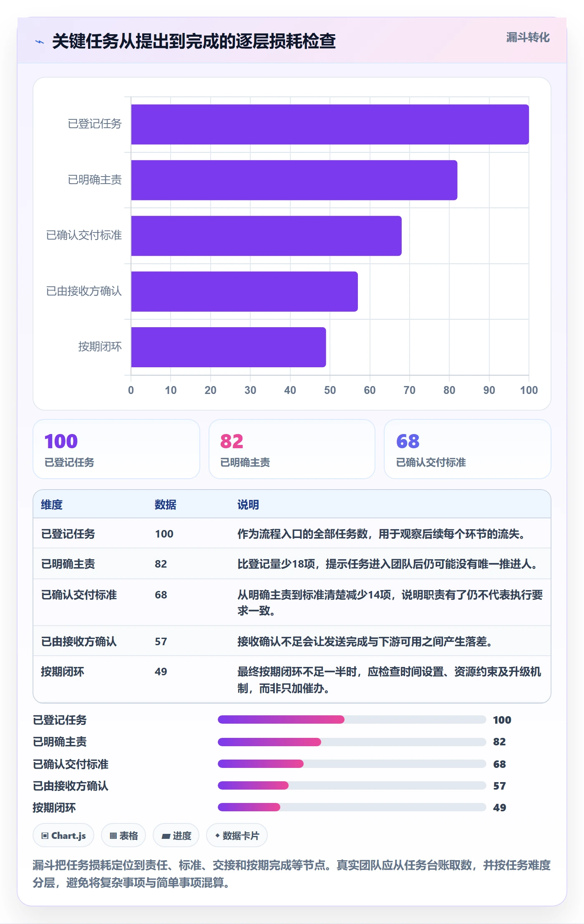
Task: Click the 已确认交付标准 progress bar
Action: tap(352, 764)
